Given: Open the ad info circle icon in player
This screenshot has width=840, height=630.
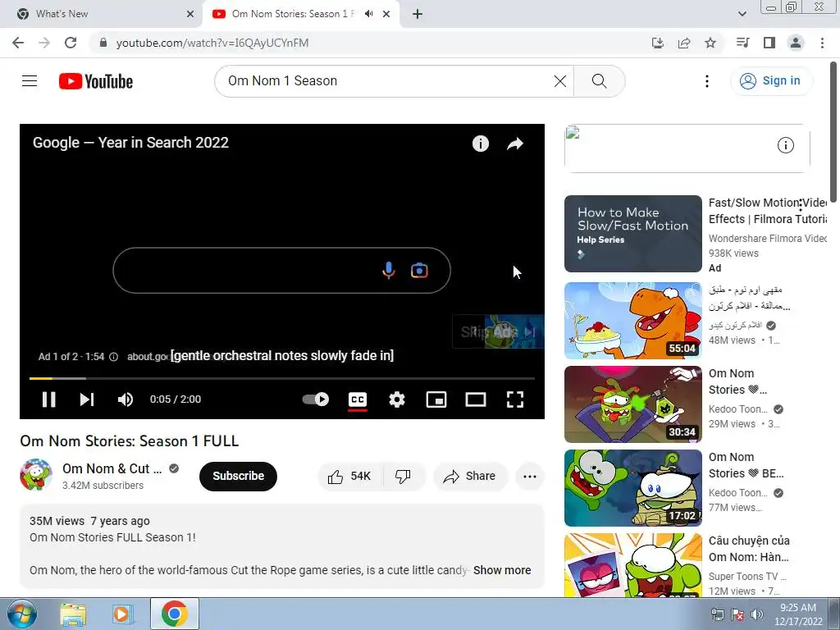Looking at the screenshot, I should click(481, 144).
